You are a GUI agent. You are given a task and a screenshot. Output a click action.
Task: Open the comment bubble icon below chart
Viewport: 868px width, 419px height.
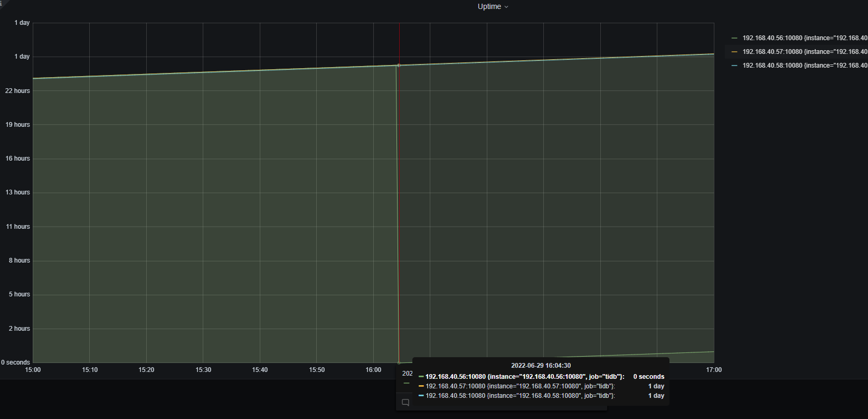[x=405, y=403]
